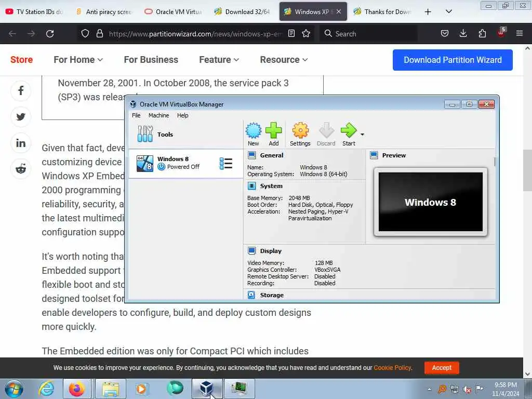Open Windows Explorer from taskbar
Image resolution: width=532 pixels, height=399 pixels.
point(111,389)
